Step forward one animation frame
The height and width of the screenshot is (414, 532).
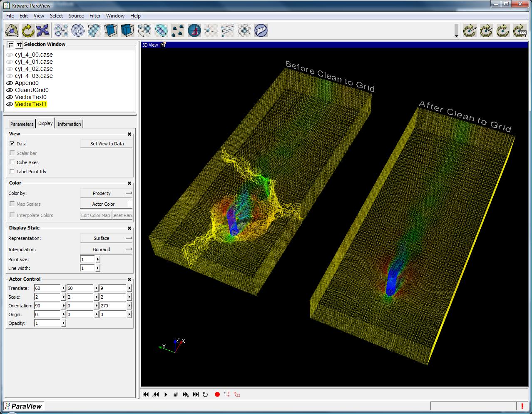tap(186, 394)
